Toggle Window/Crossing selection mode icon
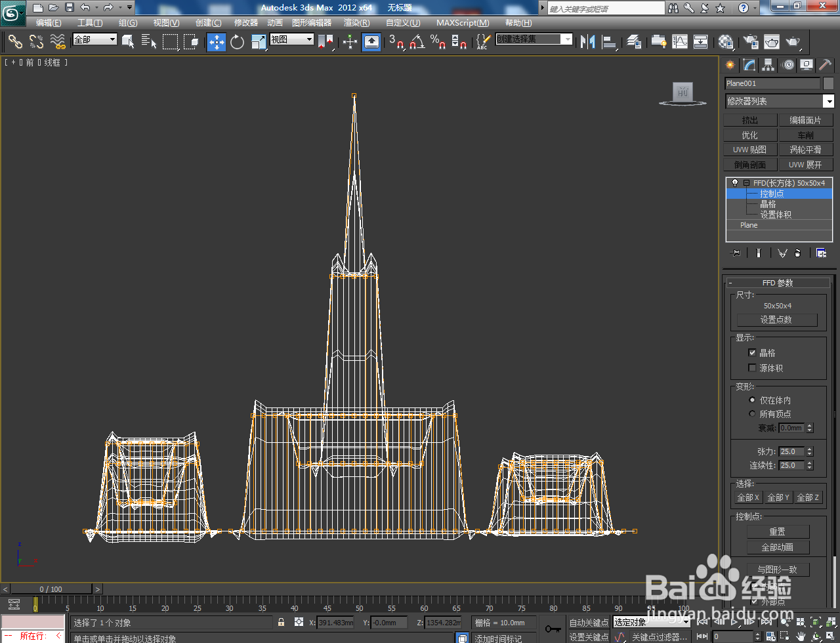This screenshot has width=840, height=643. tap(191, 41)
